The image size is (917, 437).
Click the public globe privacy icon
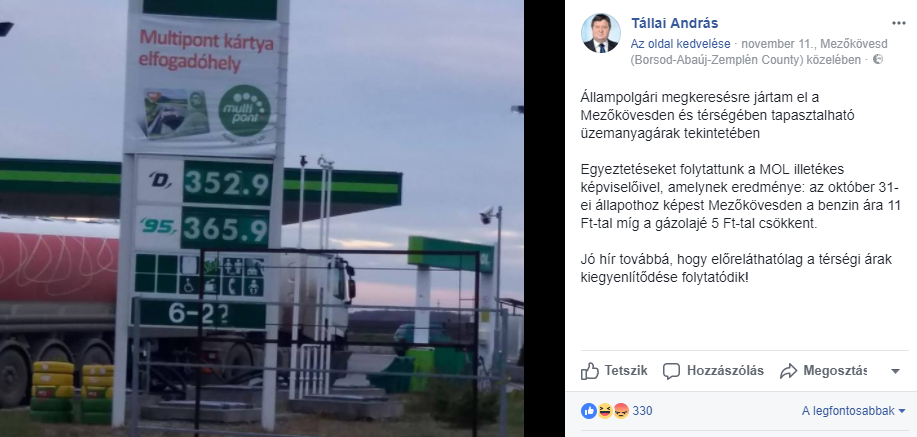[877, 60]
